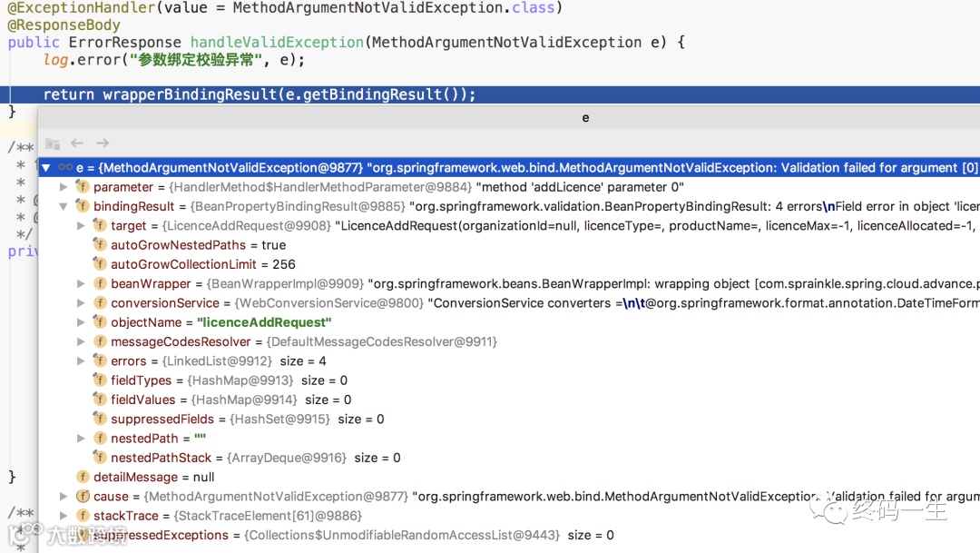Expand the 'stackTrace' field node
Image resolution: width=980 pixels, height=553 pixels.
coord(64,516)
